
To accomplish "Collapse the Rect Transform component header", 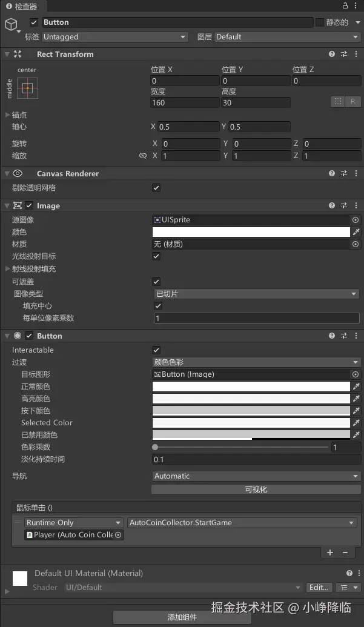I will click(7, 54).
